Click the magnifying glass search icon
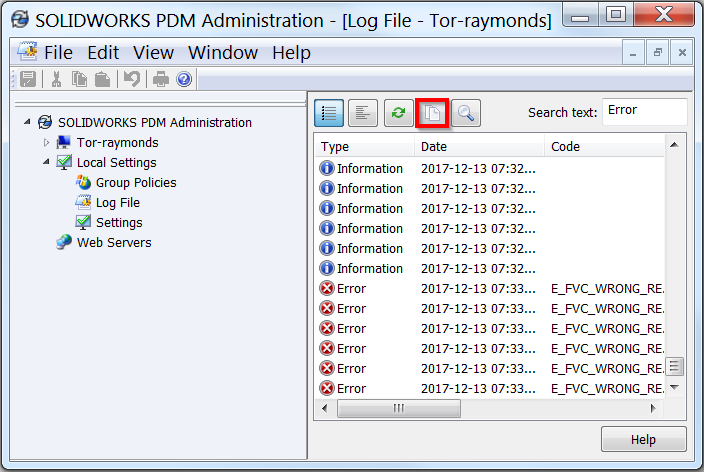The image size is (704, 472). point(466,113)
